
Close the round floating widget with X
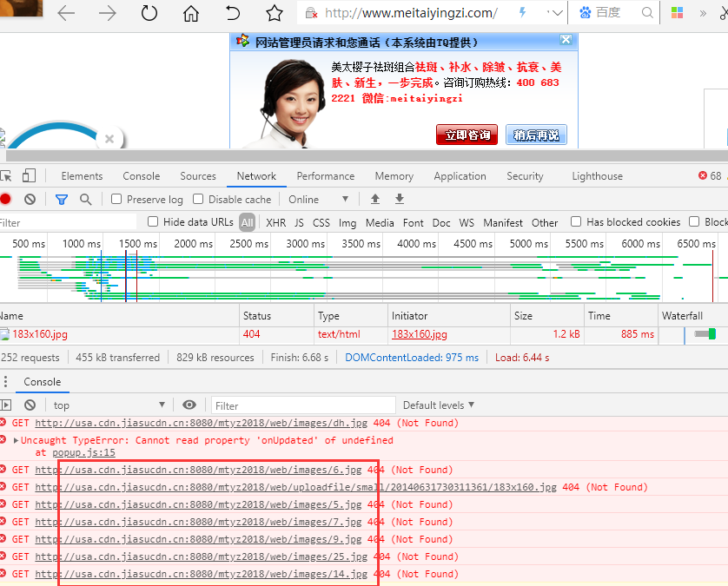[x=109, y=139]
